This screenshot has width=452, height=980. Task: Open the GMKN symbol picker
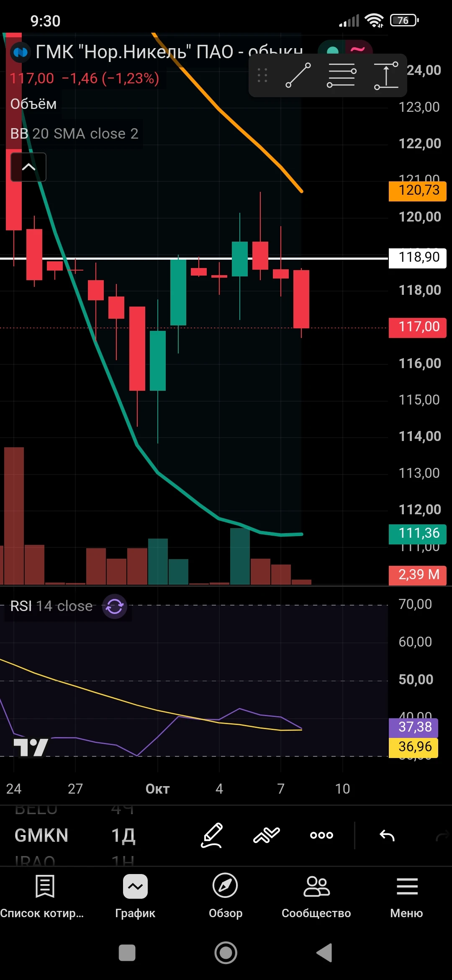pyautogui.click(x=41, y=836)
